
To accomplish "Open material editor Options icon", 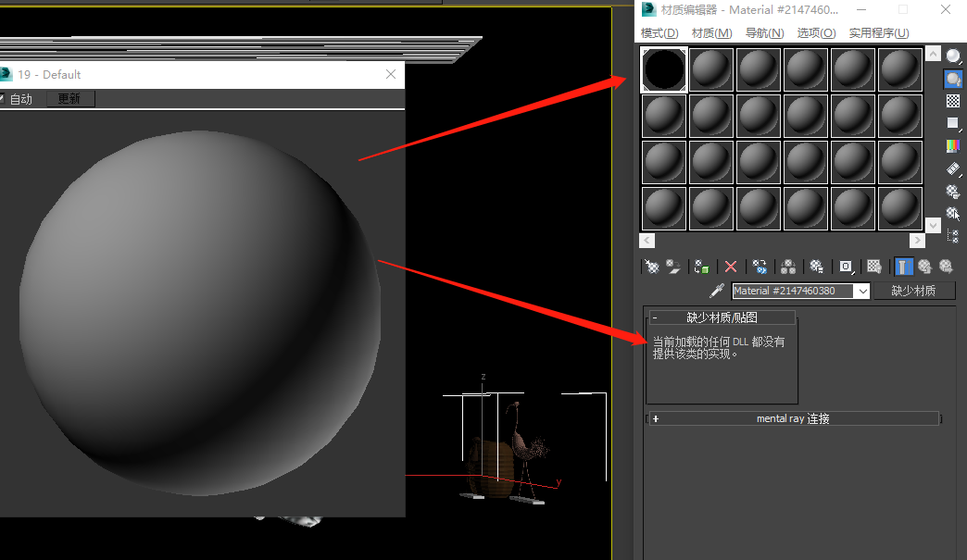I will [953, 192].
